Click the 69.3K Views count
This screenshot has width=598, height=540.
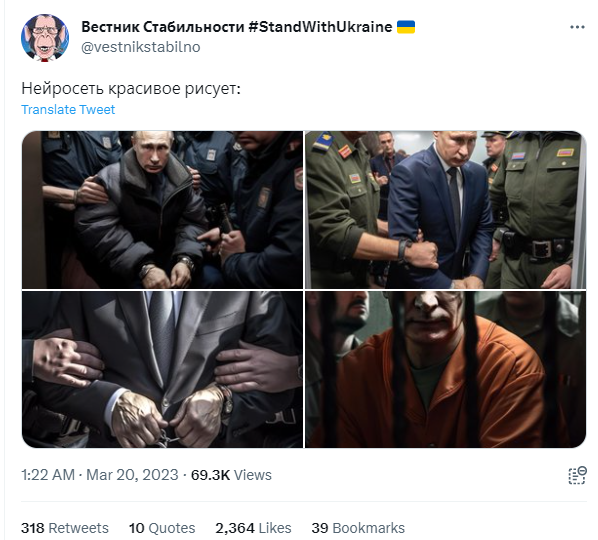tap(231, 475)
